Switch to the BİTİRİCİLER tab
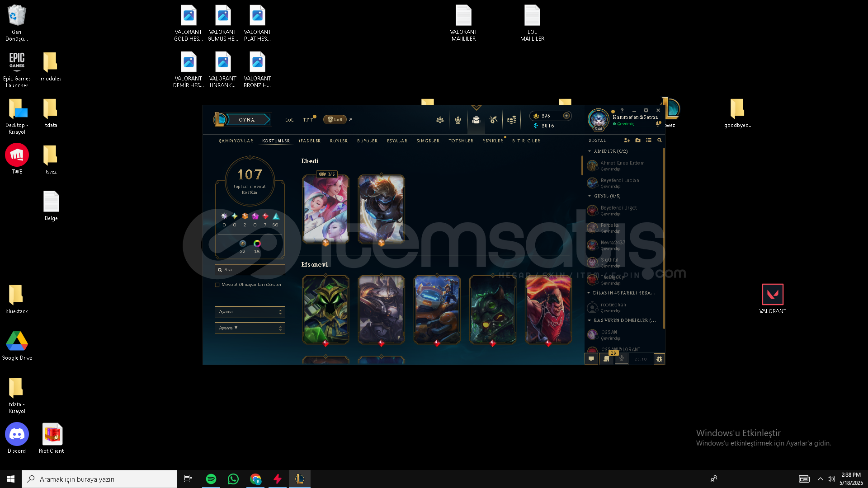 [x=526, y=141]
